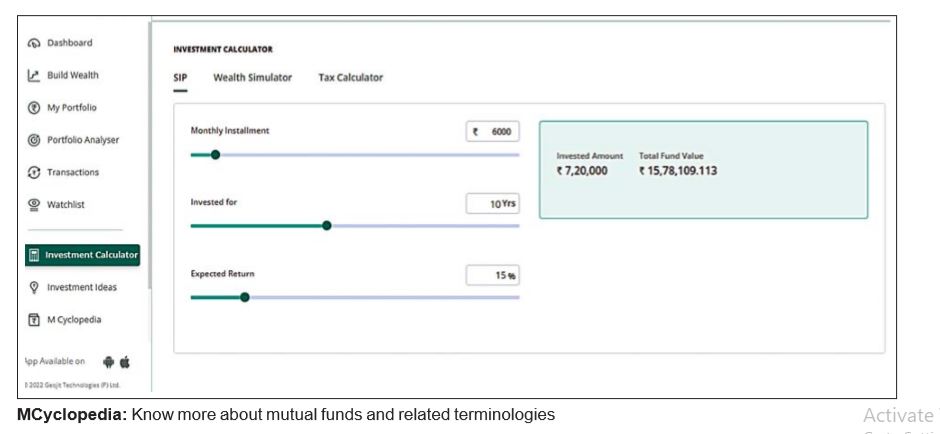
Task: Click the Invested Amount value ₹ 7,20,000
Action: coord(582,171)
